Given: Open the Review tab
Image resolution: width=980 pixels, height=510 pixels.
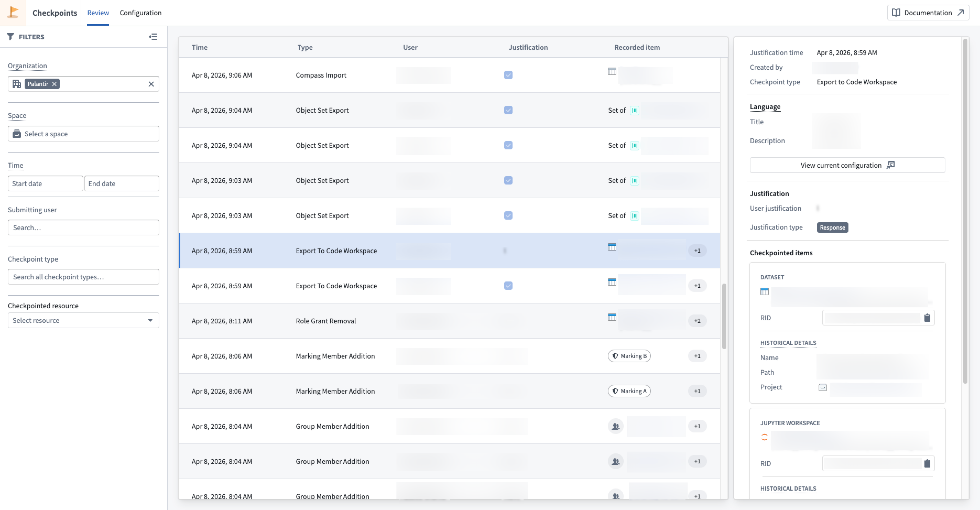Looking at the screenshot, I should point(98,13).
